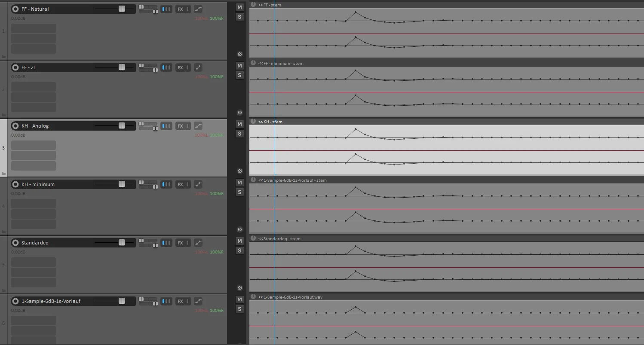
Task: Show envelopes for the FF - Natural track
Action: tap(198, 9)
